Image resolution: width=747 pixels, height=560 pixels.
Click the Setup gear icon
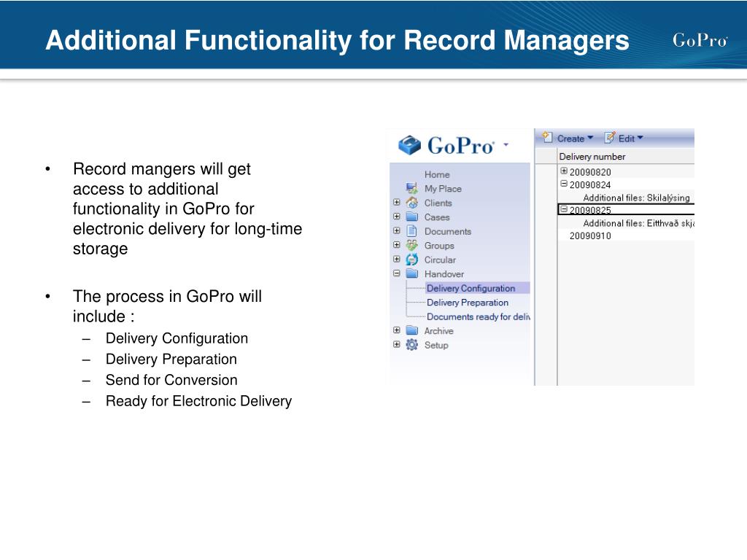pyautogui.click(x=411, y=345)
